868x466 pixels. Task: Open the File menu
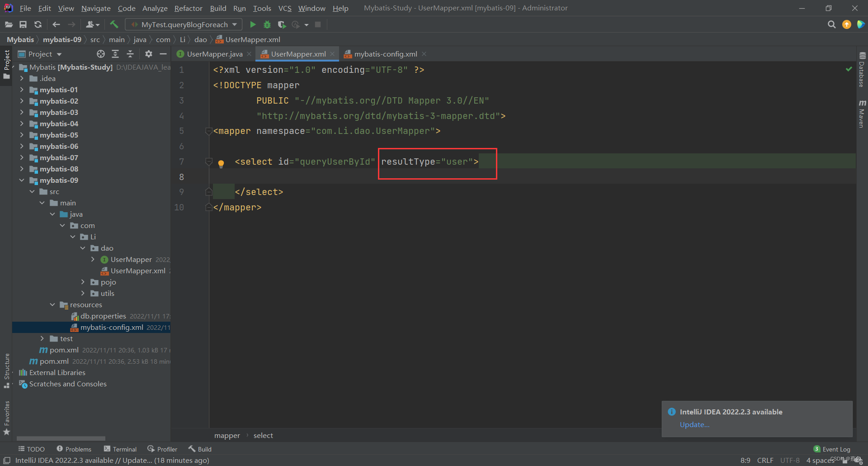tap(25, 8)
